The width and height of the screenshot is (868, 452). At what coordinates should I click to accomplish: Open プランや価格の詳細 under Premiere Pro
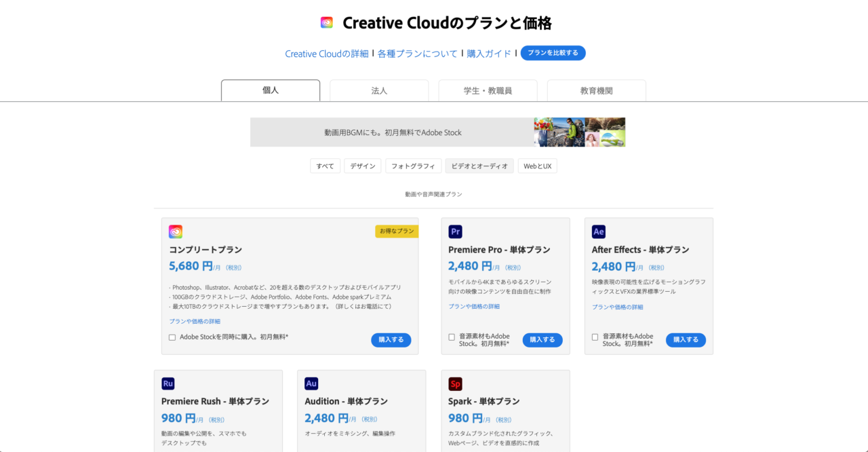click(x=473, y=306)
